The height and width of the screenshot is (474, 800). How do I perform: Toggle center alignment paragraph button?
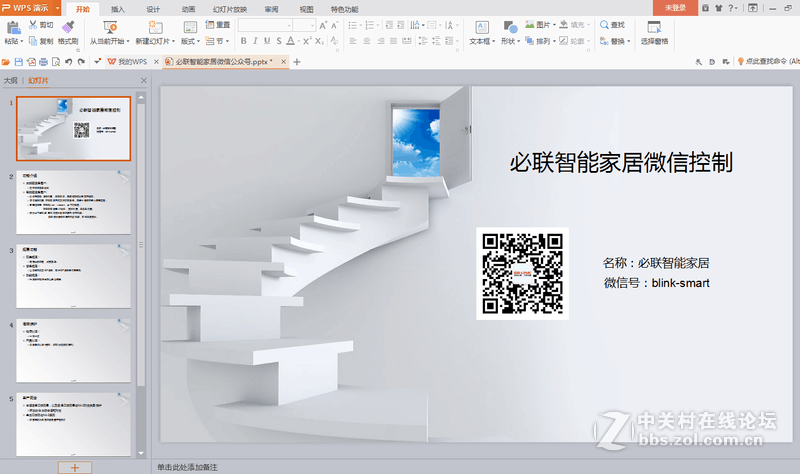pyautogui.click(x=367, y=41)
